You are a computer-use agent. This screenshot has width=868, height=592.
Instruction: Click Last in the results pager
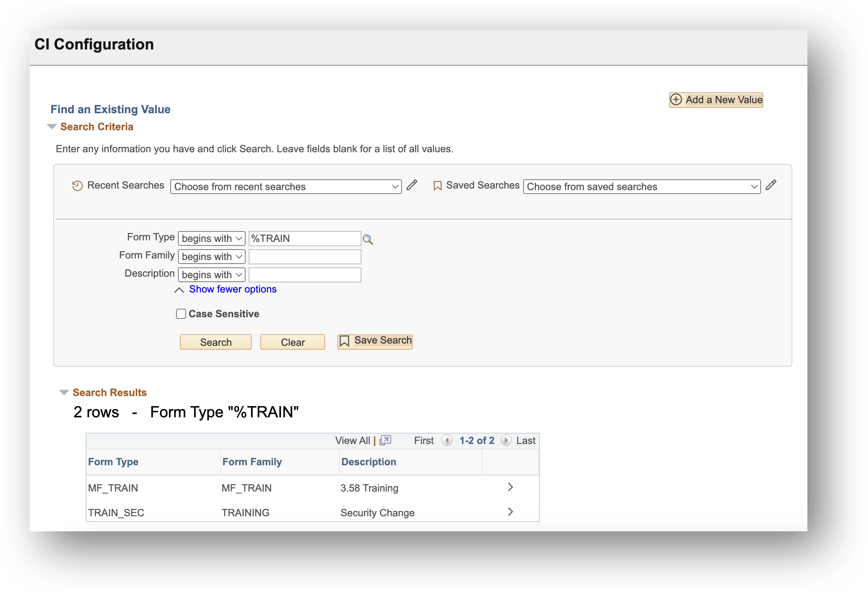pos(526,441)
